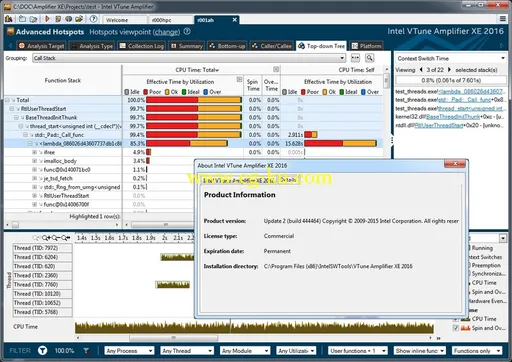Click the change viewpoint link
The height and width of the screenshot is (362, 512).
166,32
